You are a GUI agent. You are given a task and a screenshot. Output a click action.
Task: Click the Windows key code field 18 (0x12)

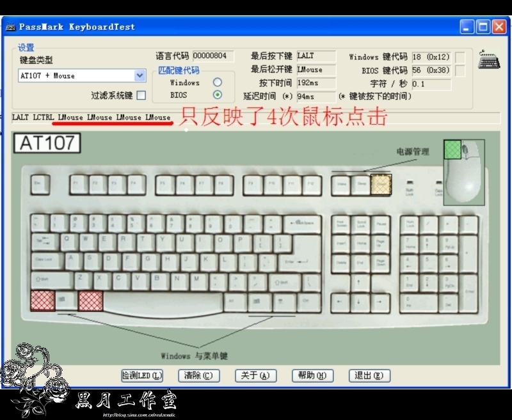[431, 57]
